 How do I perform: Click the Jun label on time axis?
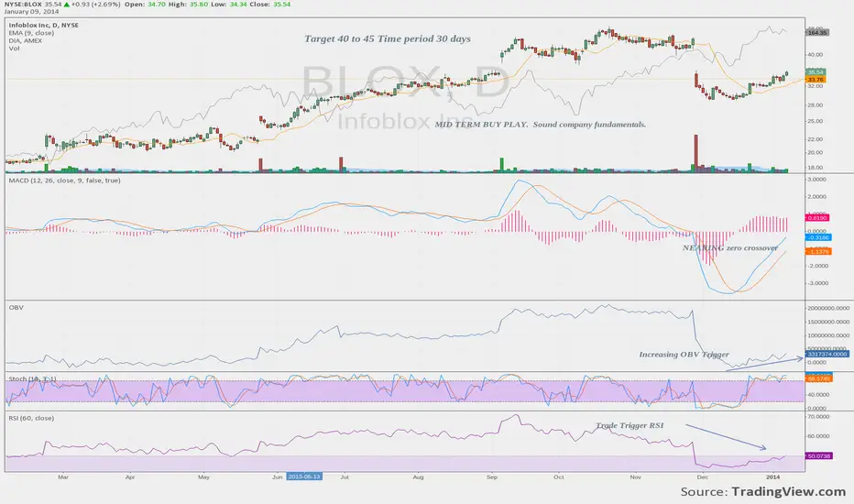pos(278,477)
